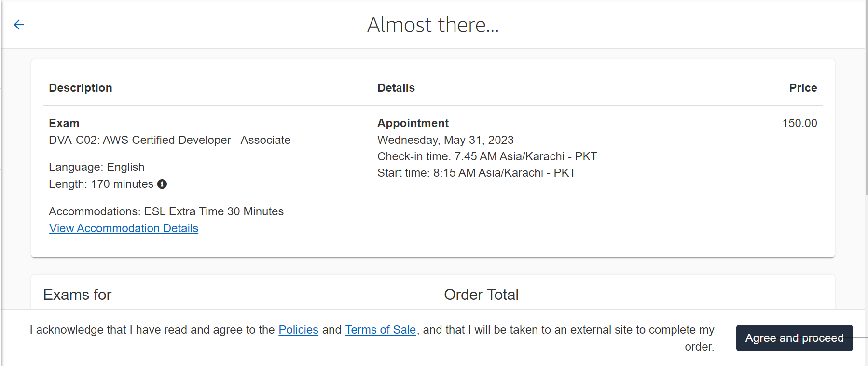Click the ESL Extra Time 30 Minutes accommodation text
Viewport: 868px width, 366px height.
(214, 211)
